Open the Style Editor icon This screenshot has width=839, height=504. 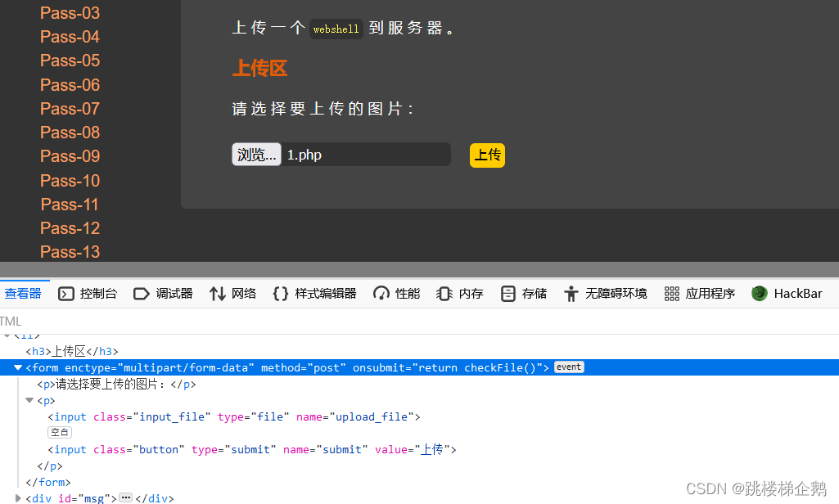[281, 294]
